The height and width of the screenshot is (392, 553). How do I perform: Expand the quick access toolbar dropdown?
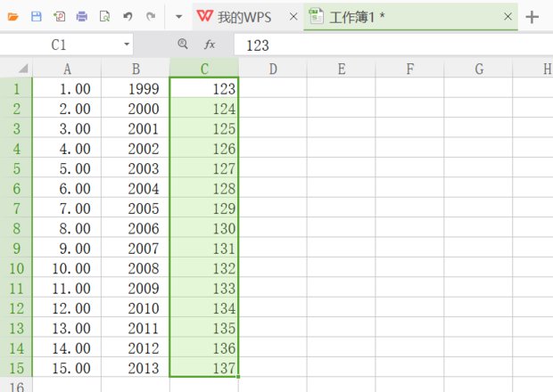178,16
